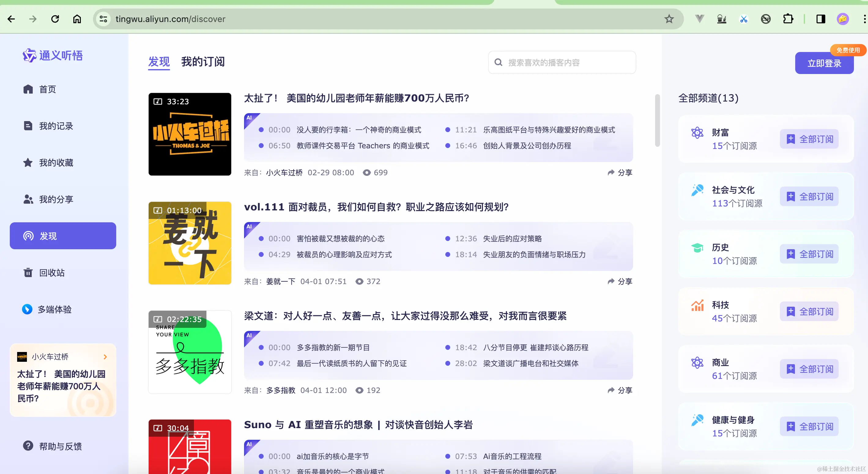
Task: Open the 多多指教 episode thumbnail
Action: (x=190, y=352)
